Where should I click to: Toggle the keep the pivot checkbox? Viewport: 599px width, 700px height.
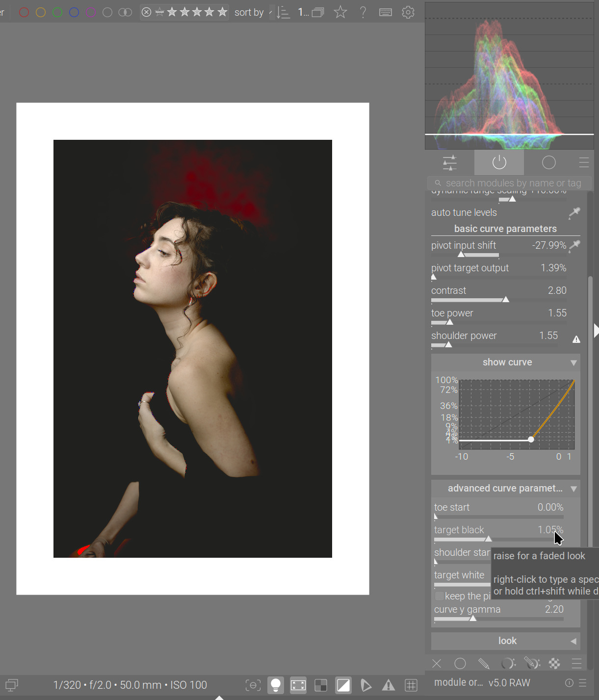439,596
